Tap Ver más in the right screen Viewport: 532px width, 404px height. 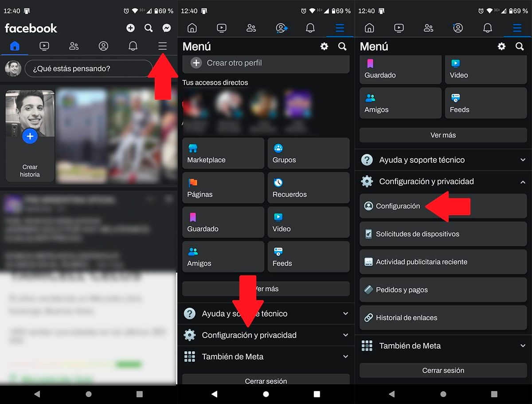coord(443,135)
